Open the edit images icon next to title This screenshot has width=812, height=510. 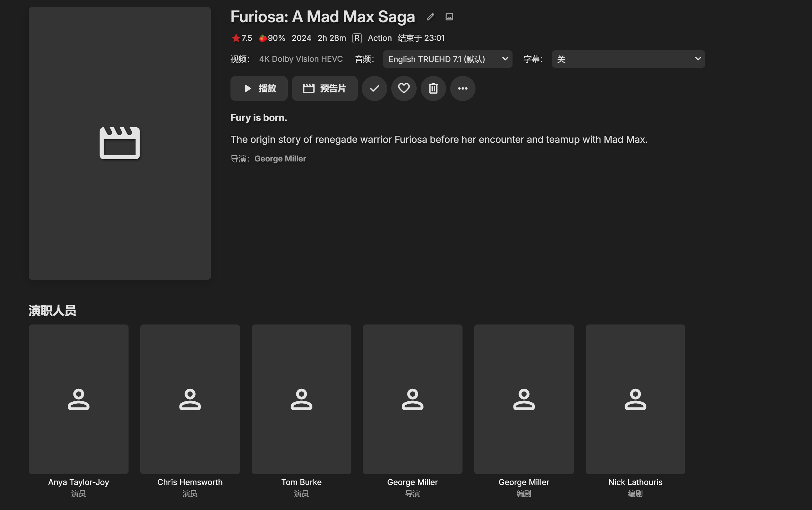pyautogui.click(x=449, y=17)
